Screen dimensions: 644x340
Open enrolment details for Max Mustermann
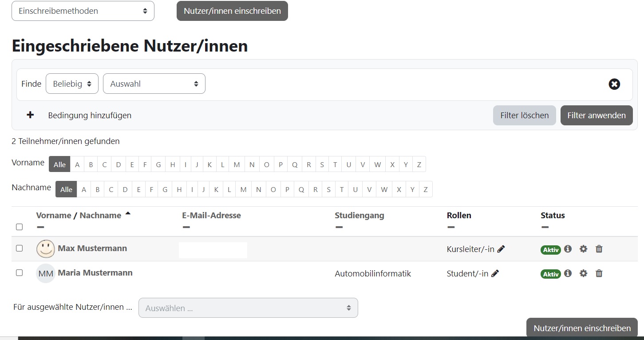coord(568,249)
